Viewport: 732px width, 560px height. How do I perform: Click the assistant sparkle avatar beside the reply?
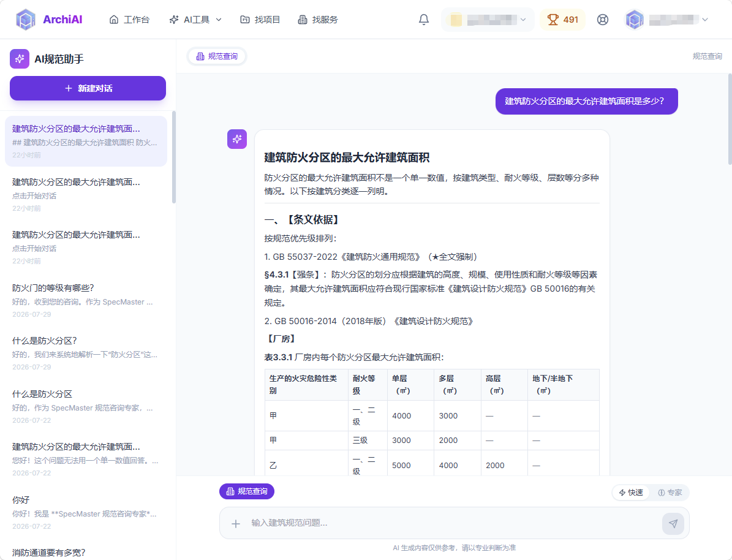[237, 139]
